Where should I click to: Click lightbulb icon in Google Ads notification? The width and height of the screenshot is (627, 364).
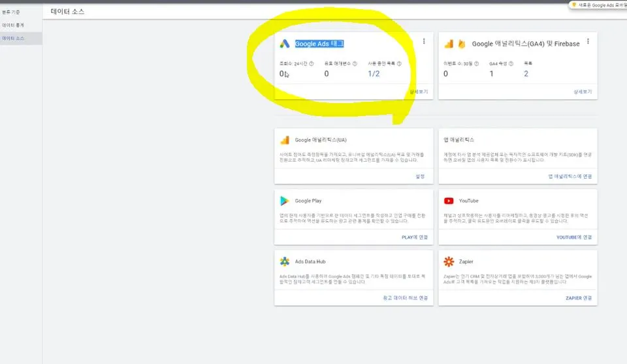[x=574, y=5]
